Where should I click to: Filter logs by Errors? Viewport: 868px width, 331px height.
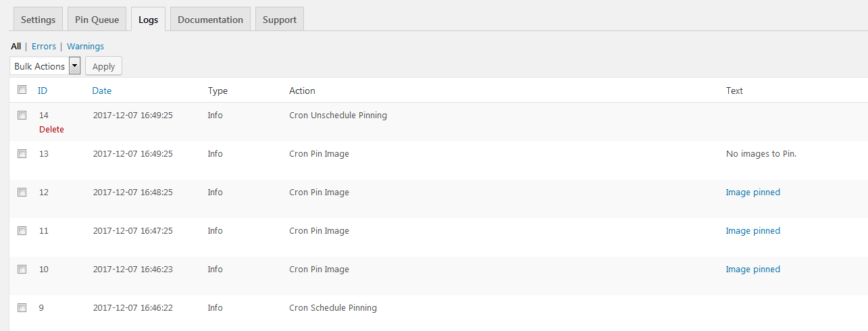tap(44, 47)
